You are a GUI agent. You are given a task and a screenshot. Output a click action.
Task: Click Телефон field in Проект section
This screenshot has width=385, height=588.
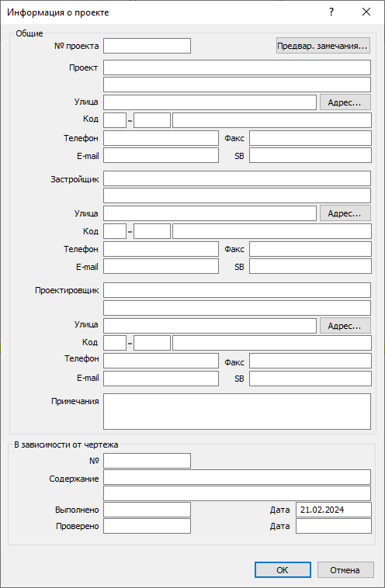161,138
